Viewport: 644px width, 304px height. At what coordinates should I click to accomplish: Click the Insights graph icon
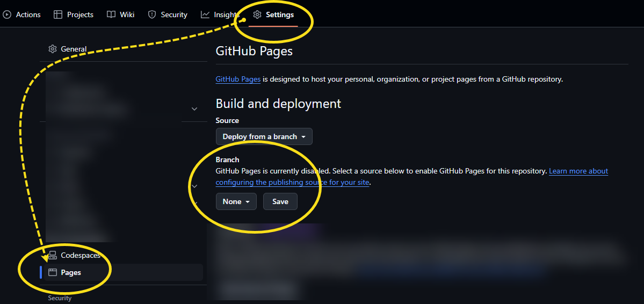[x=205, y=15]
